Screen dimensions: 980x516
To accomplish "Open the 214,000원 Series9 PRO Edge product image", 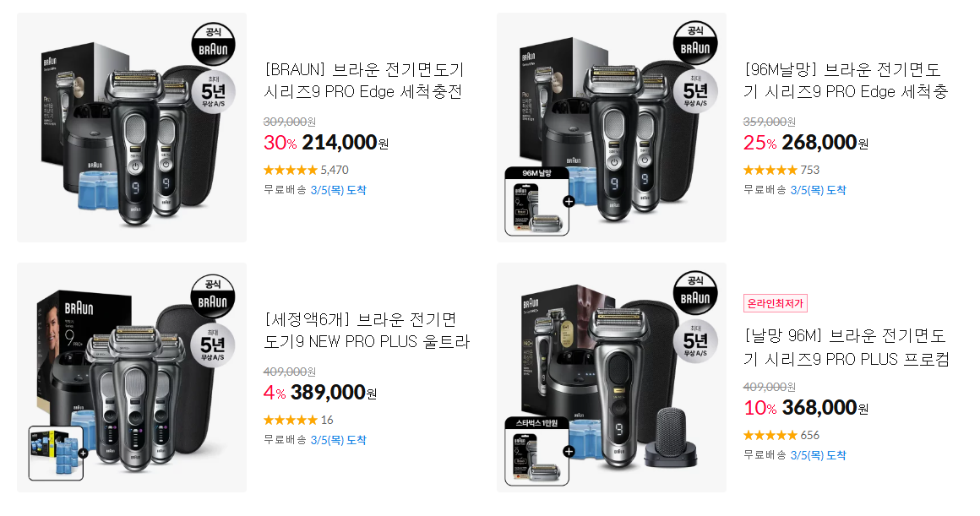I will click(x=132, y=128).
